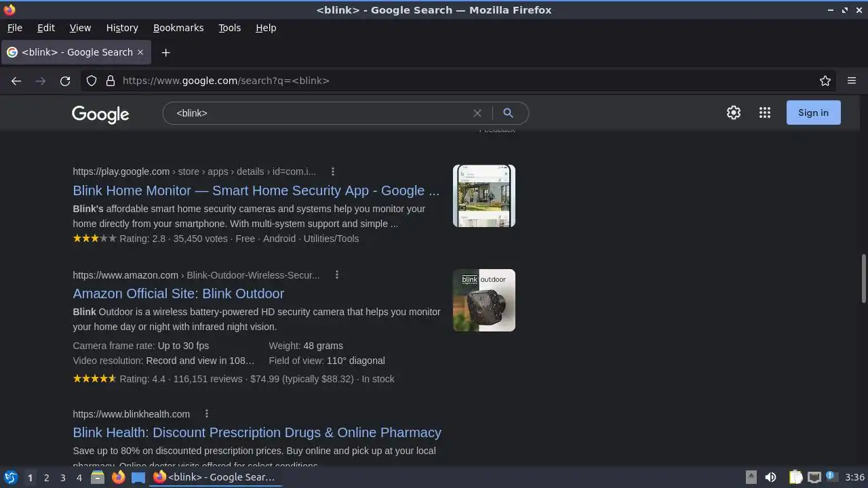Switch to workspace 2

coord(46,477)
